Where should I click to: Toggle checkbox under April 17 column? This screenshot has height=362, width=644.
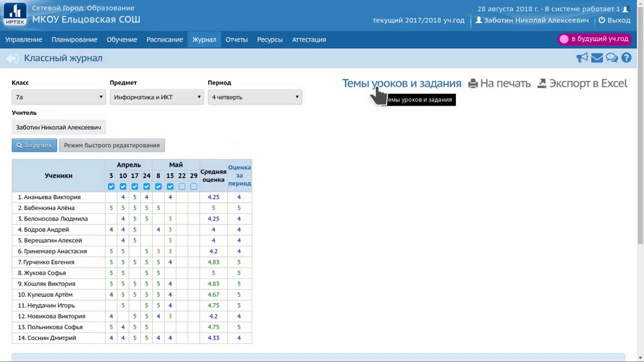pyautogui.click(x=135, y=187)
